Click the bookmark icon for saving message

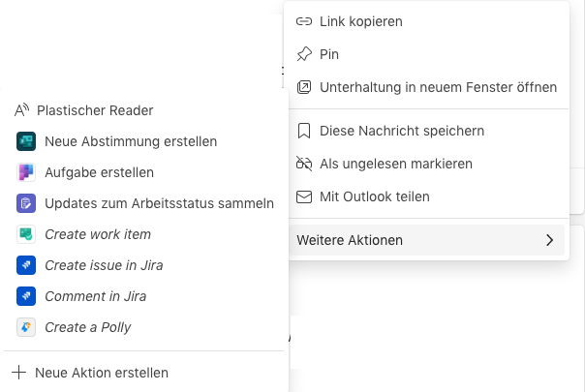[x=304, y=131]
